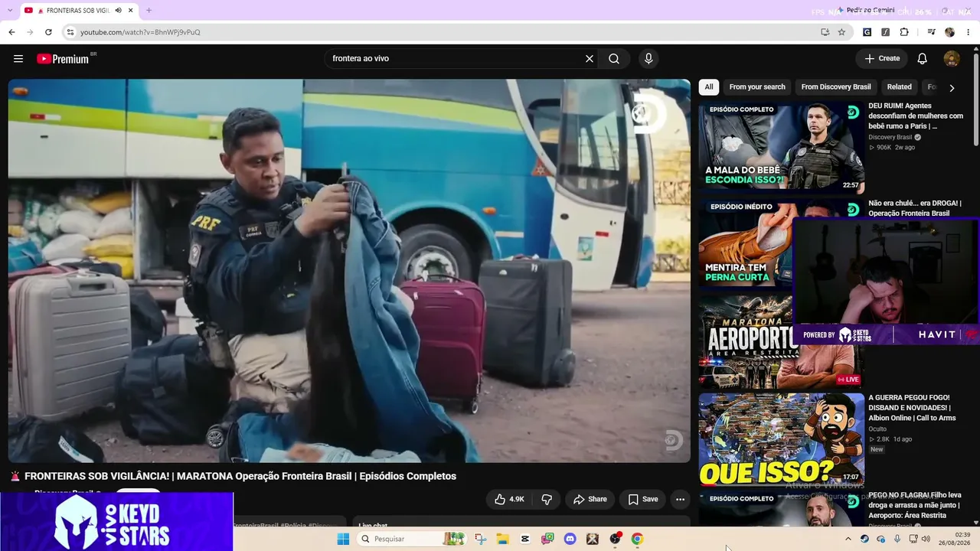Open the Oculto channel link
Viewport: 980px width, 551px height.
pos(877,429)
